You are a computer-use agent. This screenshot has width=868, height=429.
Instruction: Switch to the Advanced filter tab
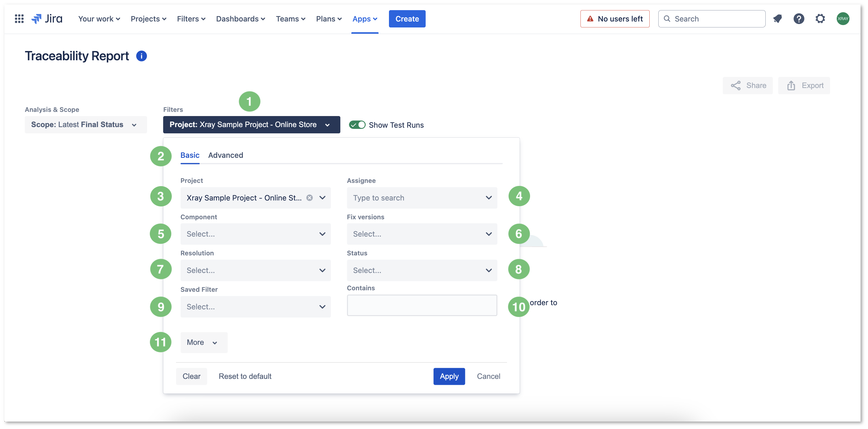click(x=226, y=155)
